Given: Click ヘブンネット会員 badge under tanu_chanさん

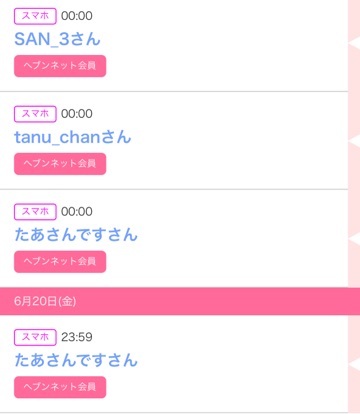Looking at the screenshot, I should coord(60,164).
